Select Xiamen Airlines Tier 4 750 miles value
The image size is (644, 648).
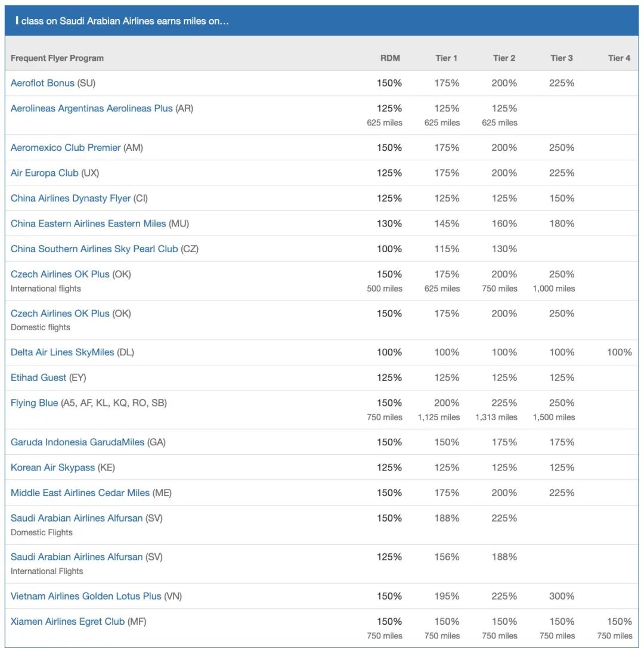[x=615, y=636]
